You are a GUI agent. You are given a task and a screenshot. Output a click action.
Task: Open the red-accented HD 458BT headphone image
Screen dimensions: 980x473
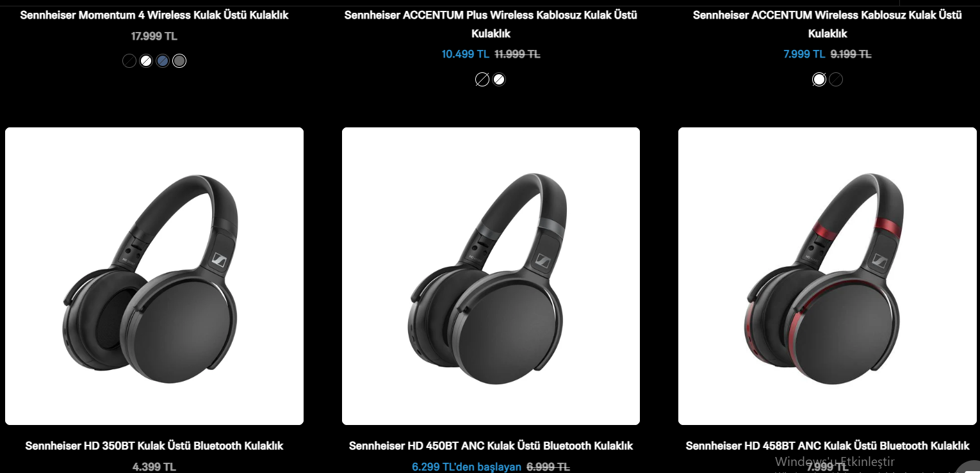pos(828,276)
